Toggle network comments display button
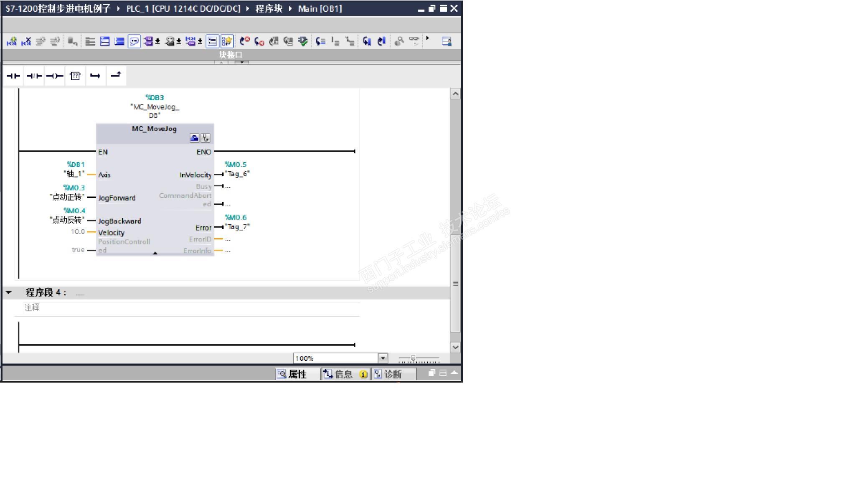Screen dimensions: 868x487 (212, 41)
